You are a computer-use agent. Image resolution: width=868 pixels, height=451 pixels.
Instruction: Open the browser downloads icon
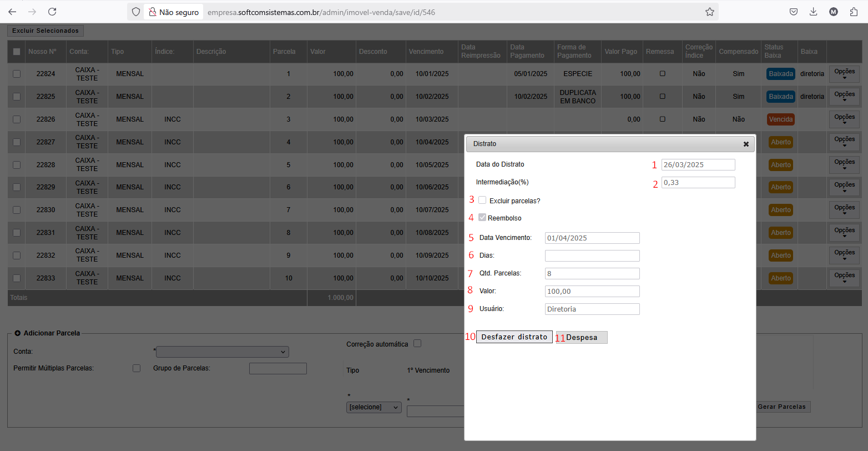pos(814,12)
